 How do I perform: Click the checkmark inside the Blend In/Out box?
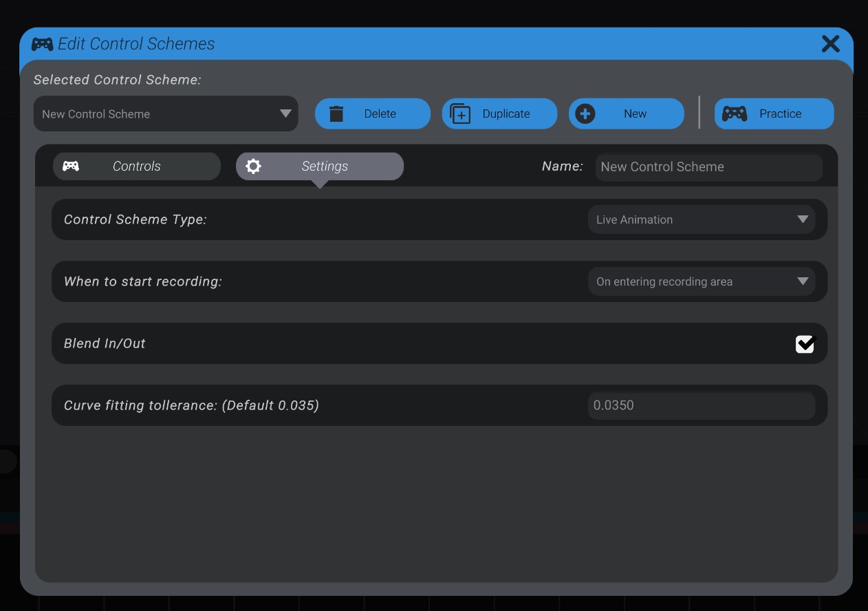pos(805,343)
